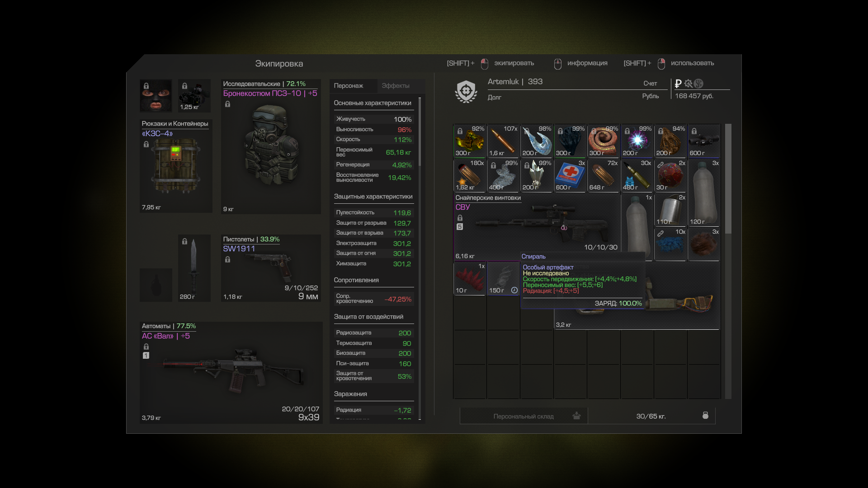This screenshot has width=868, height=488.
Task: Click the gear-shaped currency icon
Action: click(689, 84)
